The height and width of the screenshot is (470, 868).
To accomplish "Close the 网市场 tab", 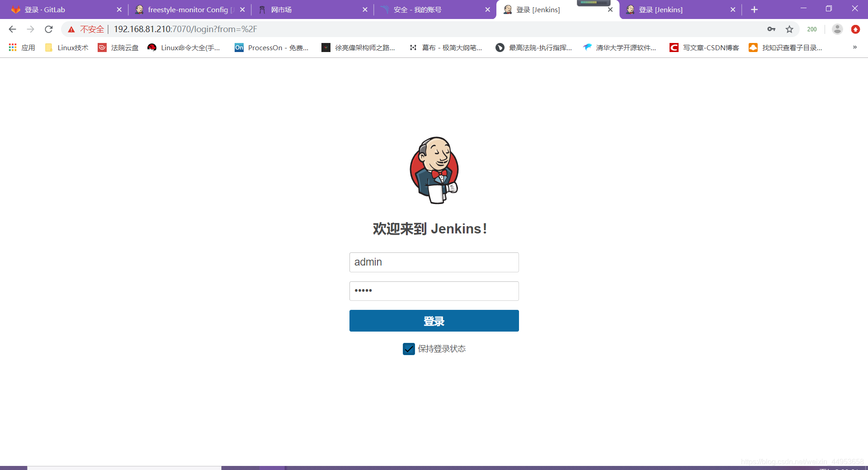I will pyautogui.click(x=365, y=9).
